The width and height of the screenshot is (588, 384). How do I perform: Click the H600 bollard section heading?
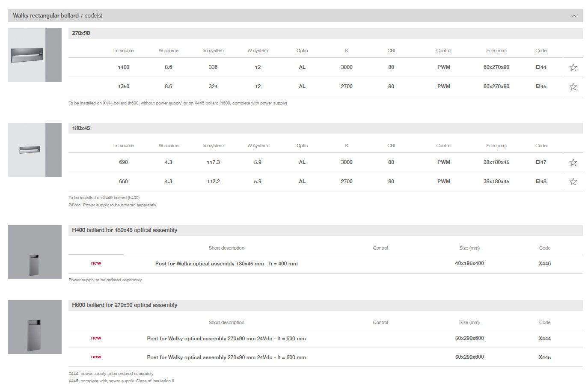point(125,305)
